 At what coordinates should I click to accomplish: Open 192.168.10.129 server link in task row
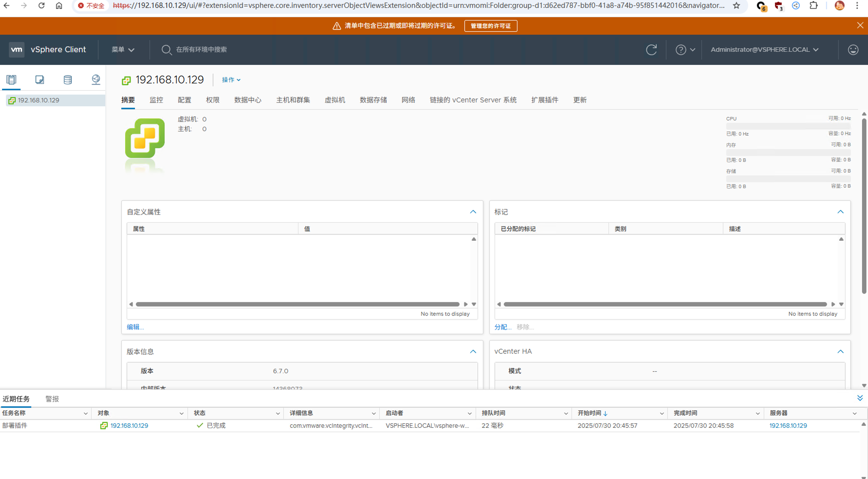coord(788,425)
